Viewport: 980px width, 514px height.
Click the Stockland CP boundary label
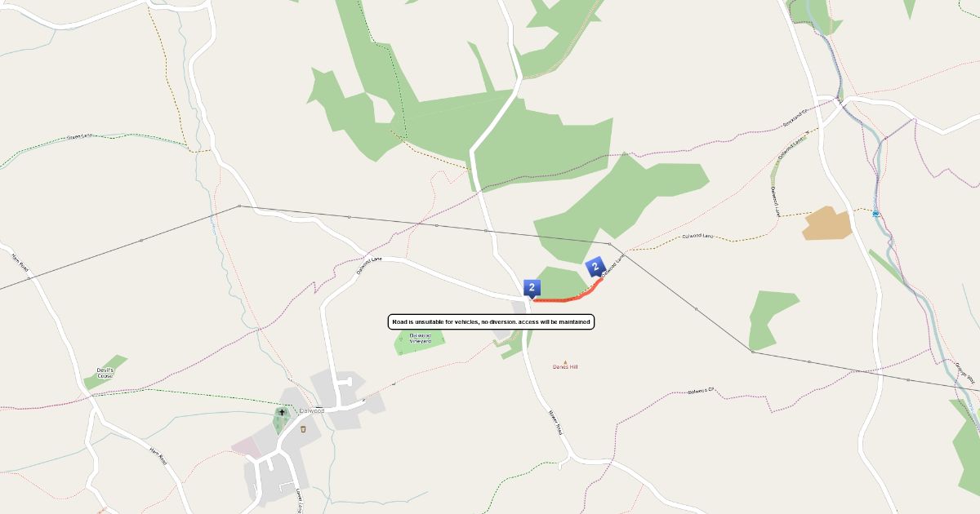(795, 117)
